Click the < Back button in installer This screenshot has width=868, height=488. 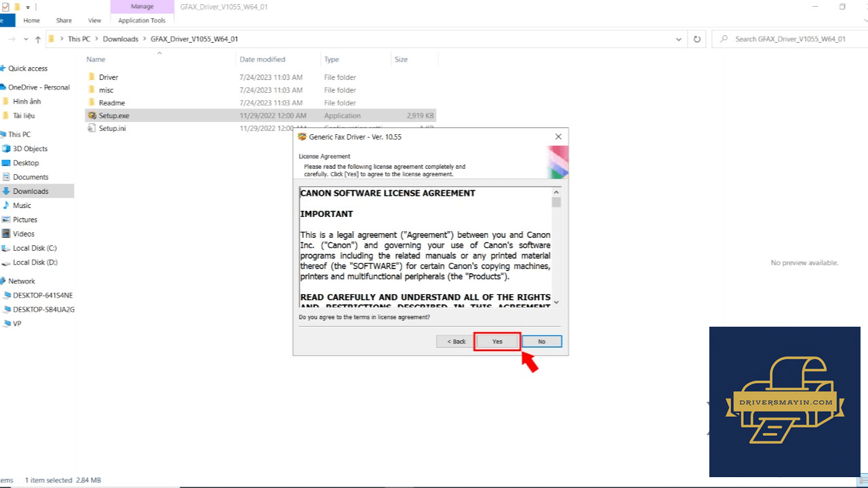(456, 342)
